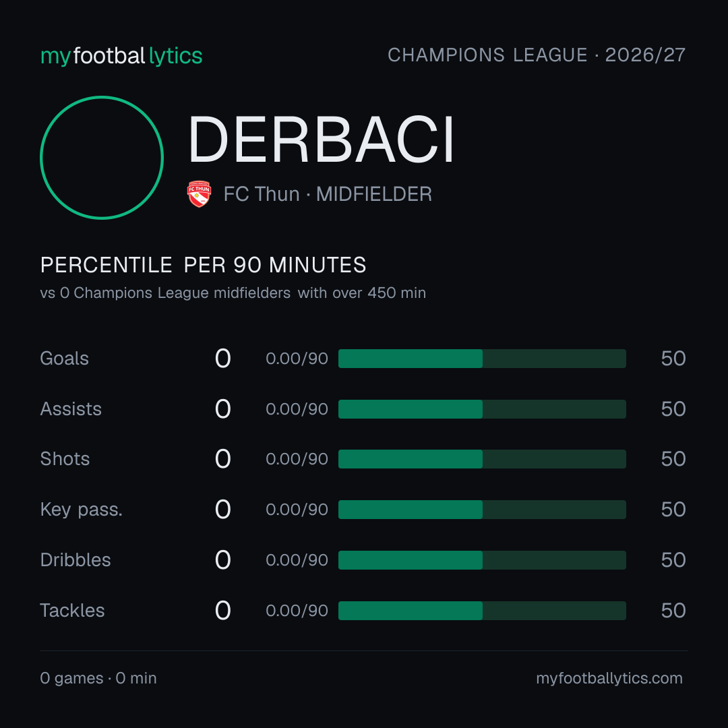This screenshot has width=728, height=728.
Task: Visit the myfootballytics.com footer link
Action: click(609, 678)
